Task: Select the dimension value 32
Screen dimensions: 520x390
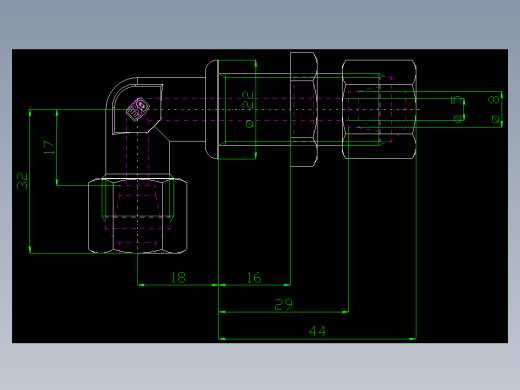Action: point(22,181)
